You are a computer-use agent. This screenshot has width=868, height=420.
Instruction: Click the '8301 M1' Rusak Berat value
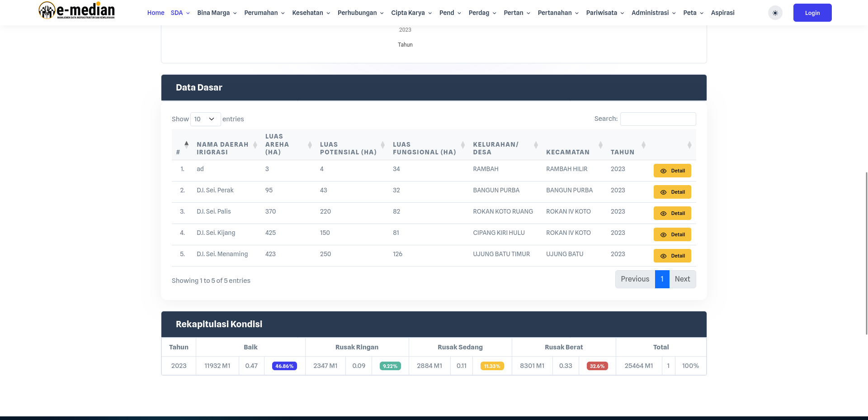click(x=532, y=366)
